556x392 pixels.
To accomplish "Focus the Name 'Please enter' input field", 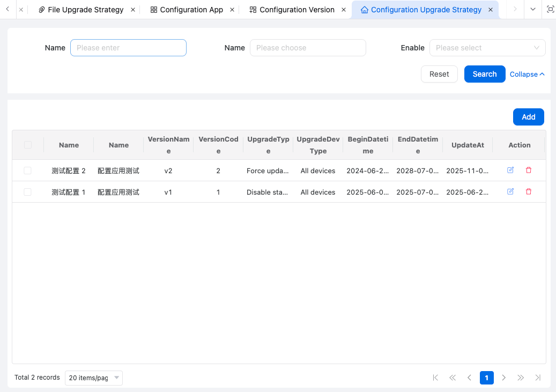I will (x=128, y=48).
